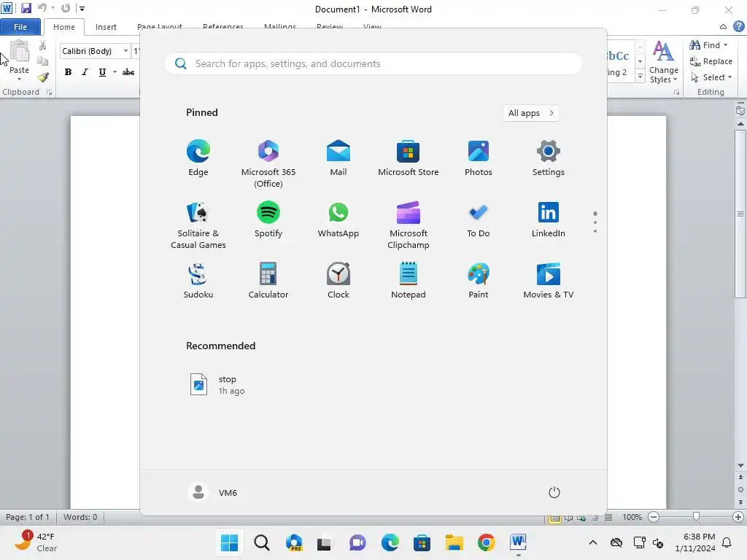747x560 pixels.
Task: Launch the Photos app
Action: [479, 158]
